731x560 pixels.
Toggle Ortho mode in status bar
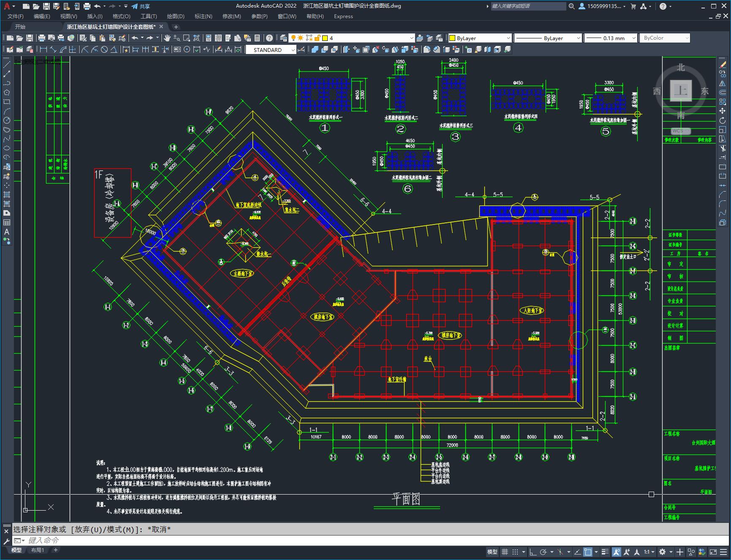[533, 552]
